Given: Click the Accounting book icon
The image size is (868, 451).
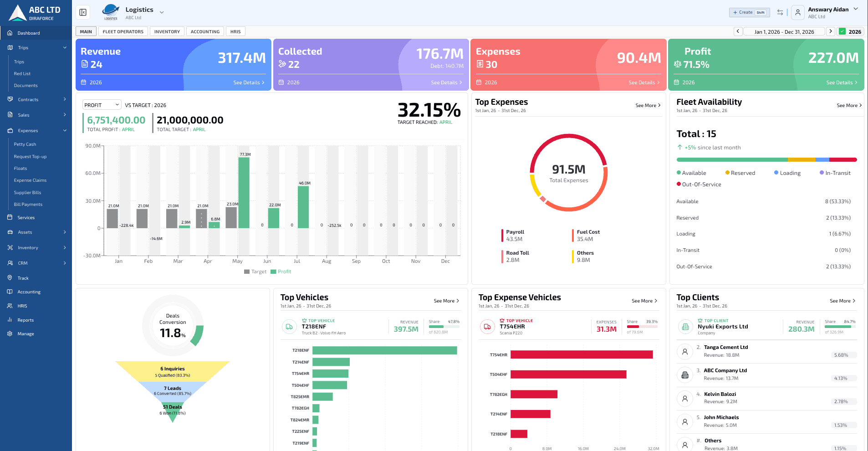Looking at the screenshot, I should (10, 292).
